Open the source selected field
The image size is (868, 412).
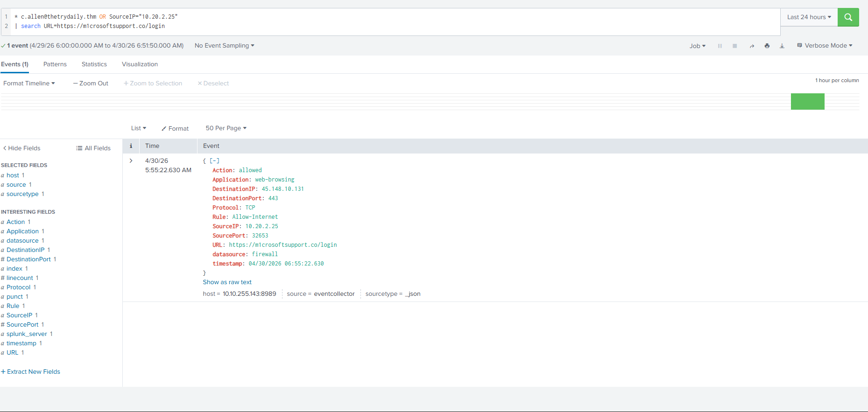[x=16, y=185]
